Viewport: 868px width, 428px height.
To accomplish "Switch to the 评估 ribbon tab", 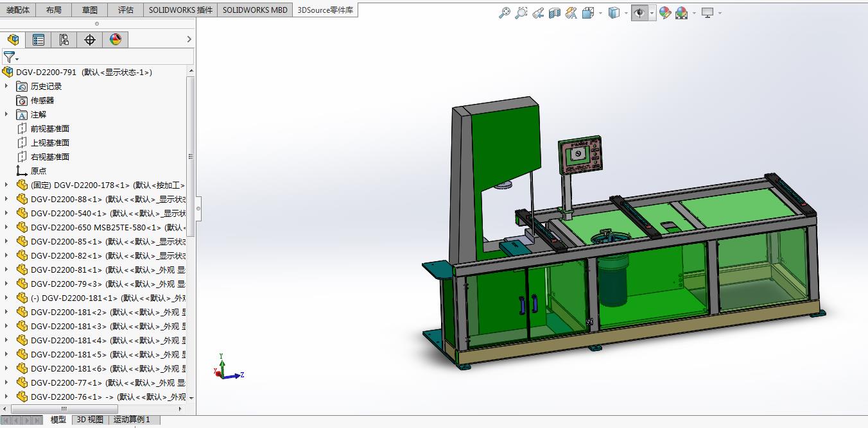I will (x=126, y=10).
